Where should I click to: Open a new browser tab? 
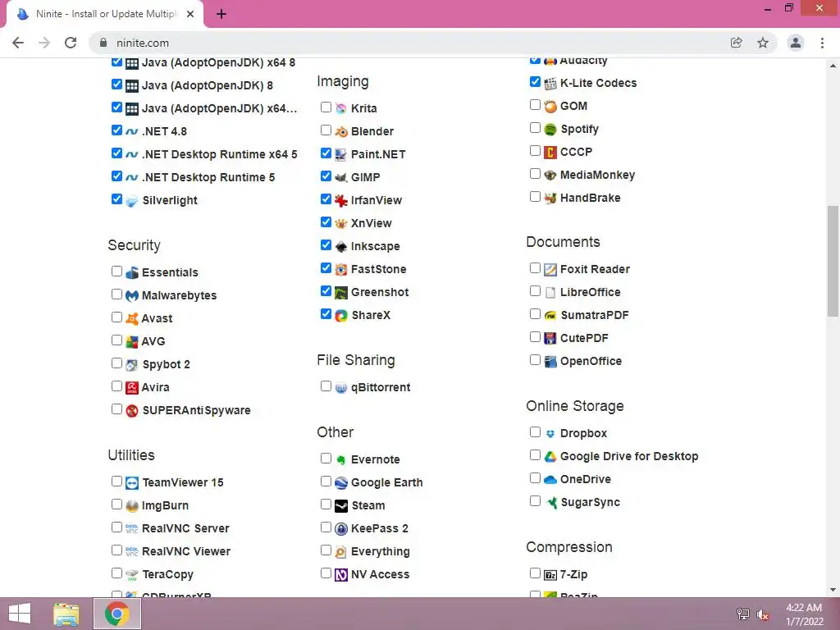click(221, 14)
